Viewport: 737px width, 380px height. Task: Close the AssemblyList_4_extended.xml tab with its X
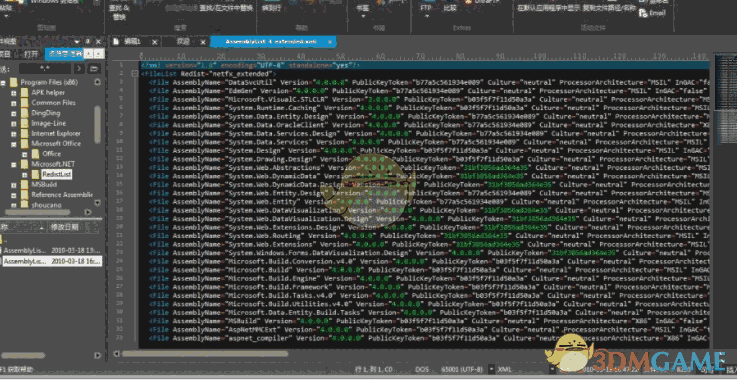point(330,42)
